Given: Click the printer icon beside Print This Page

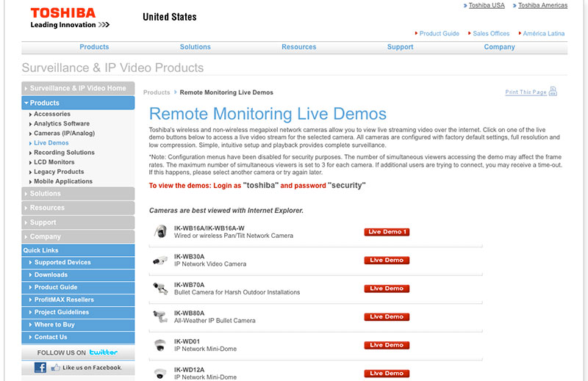Looking at the screenshot, I should click(553, 92).
